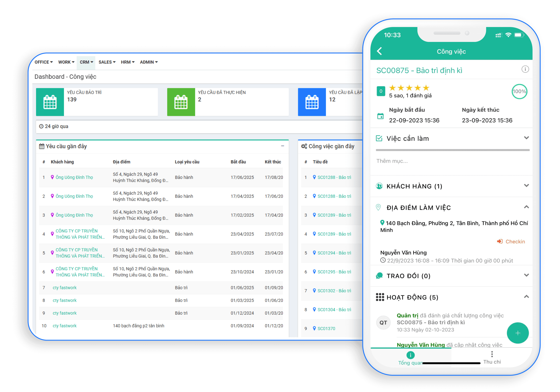Tap the fifth rating star
This screenshot has width=560, height=392.
coord(426,88)
